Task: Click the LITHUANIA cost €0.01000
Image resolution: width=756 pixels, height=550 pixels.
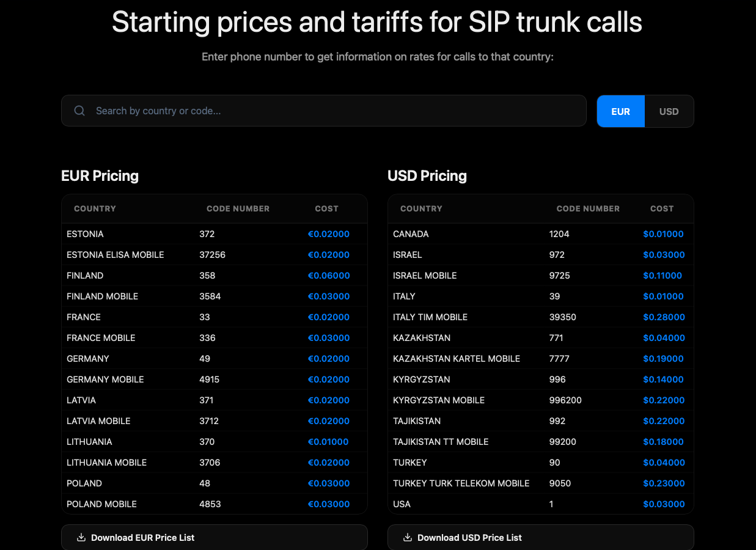Action: [328, 442]
